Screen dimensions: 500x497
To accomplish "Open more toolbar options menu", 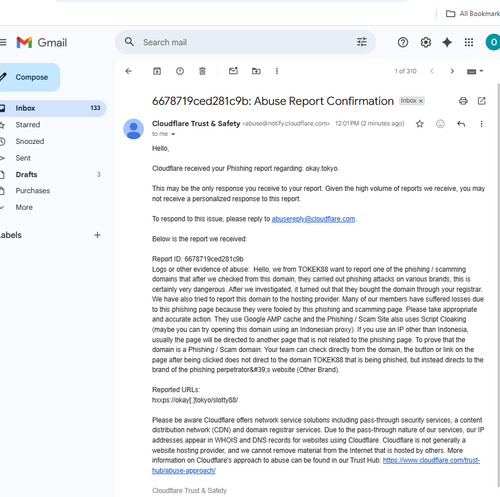I will (x=277, y=71).
